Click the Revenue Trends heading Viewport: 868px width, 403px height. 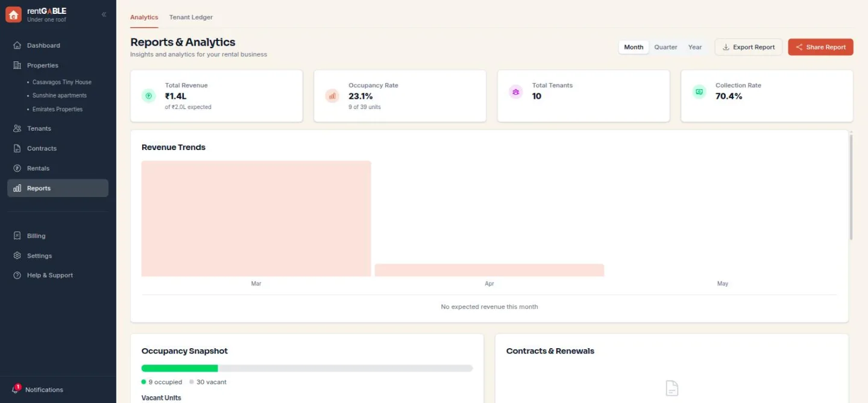pos(174,147)
